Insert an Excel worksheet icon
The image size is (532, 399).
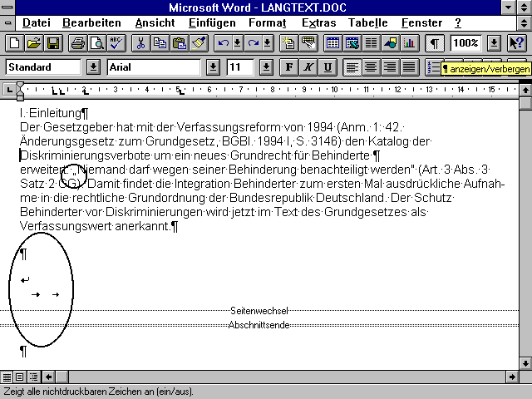tap(352, 43)
